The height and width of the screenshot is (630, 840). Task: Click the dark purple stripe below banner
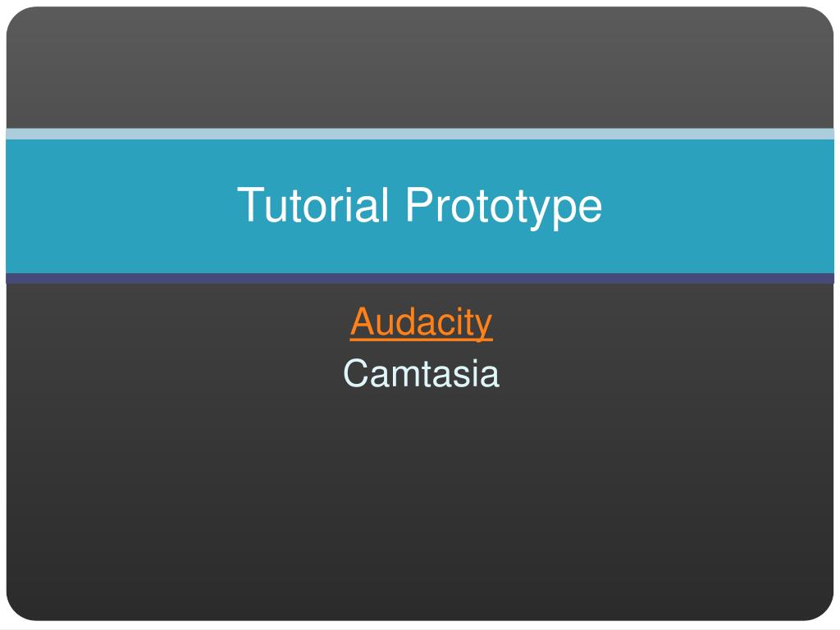[420, 279]
